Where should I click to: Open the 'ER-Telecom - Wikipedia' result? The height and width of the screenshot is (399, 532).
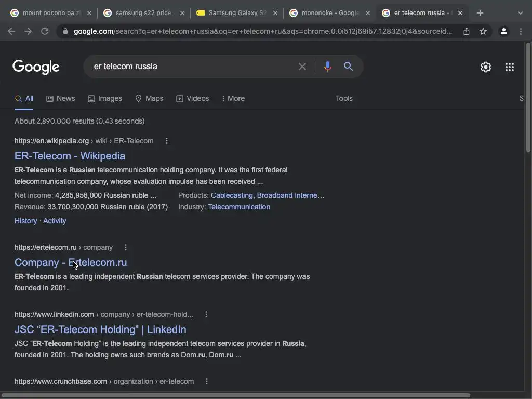pos(70,156)
